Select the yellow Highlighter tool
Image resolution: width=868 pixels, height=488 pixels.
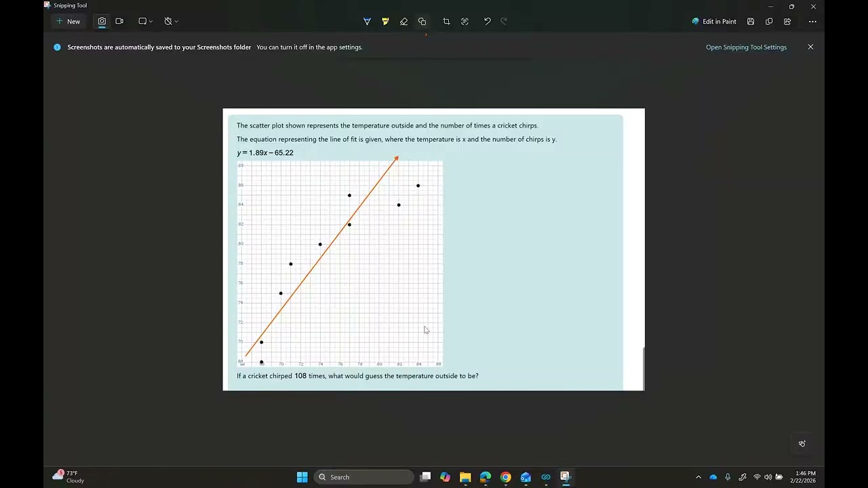pos(385,22)
